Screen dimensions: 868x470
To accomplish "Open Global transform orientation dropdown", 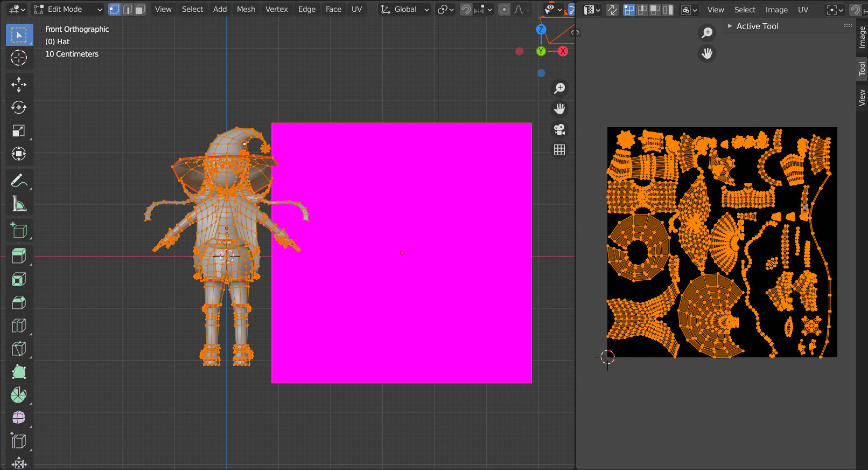I will point(404,9).
